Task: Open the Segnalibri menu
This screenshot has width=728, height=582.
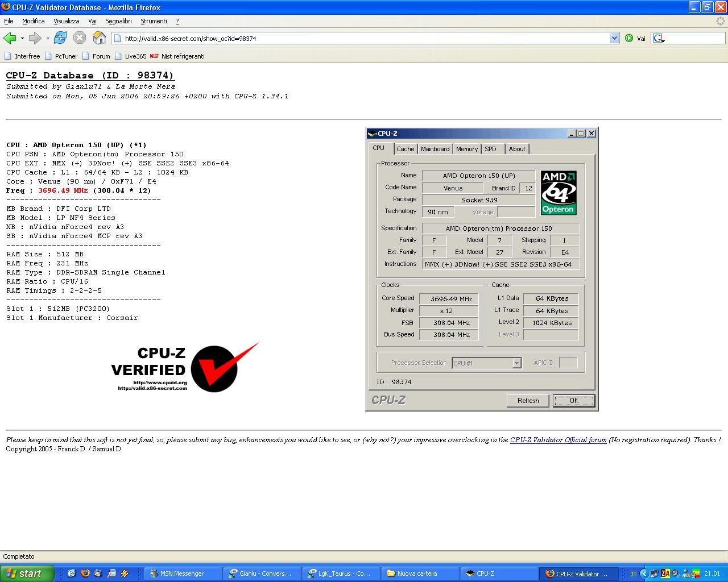Action: [118, 21]
